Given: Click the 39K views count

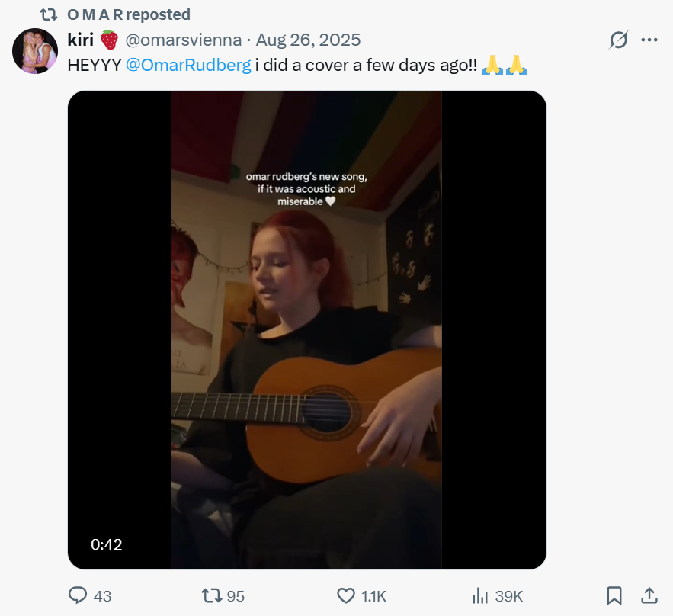Looking at the screenshot, I should pos(508,596).
